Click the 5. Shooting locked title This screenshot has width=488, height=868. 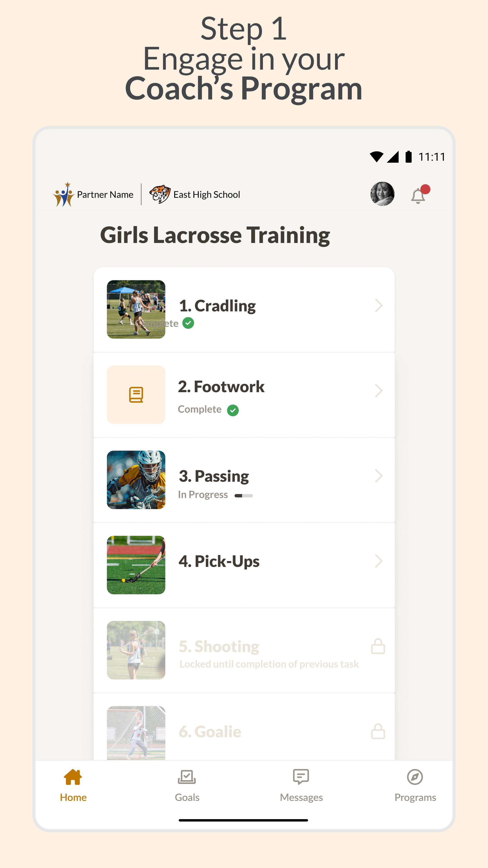point(219,647)
